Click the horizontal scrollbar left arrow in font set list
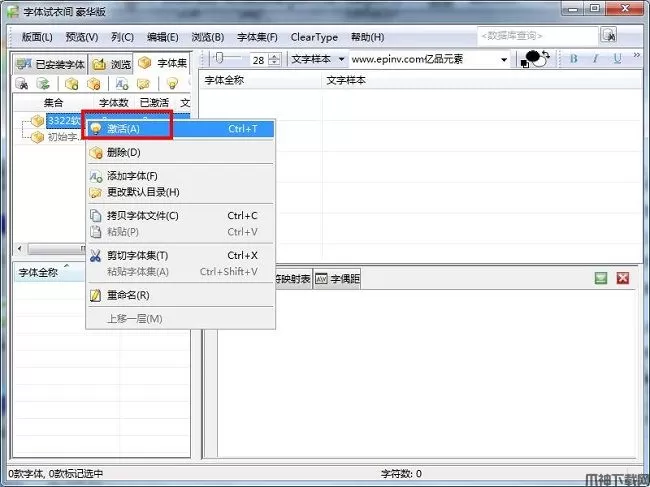650x487 pixels. click(x=19, y=249)
